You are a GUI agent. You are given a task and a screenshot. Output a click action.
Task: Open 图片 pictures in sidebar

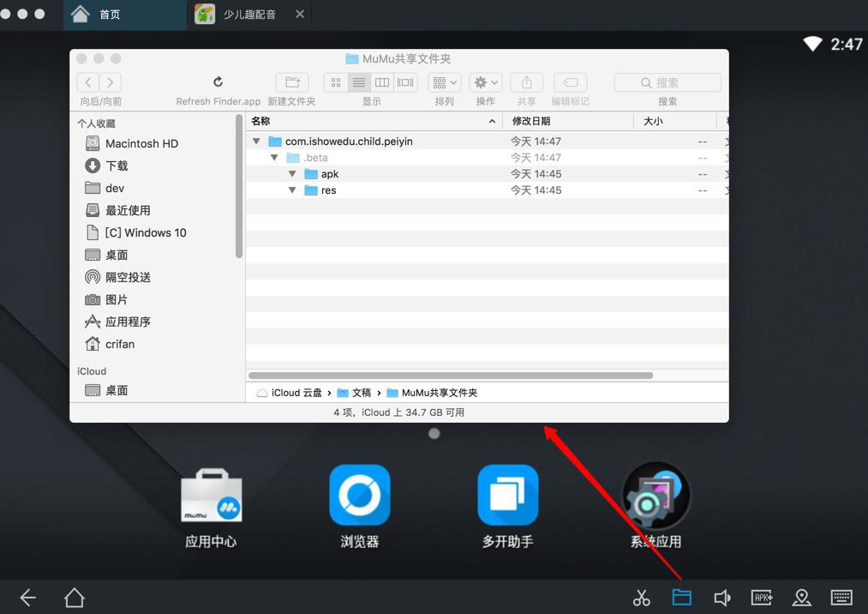117,299
